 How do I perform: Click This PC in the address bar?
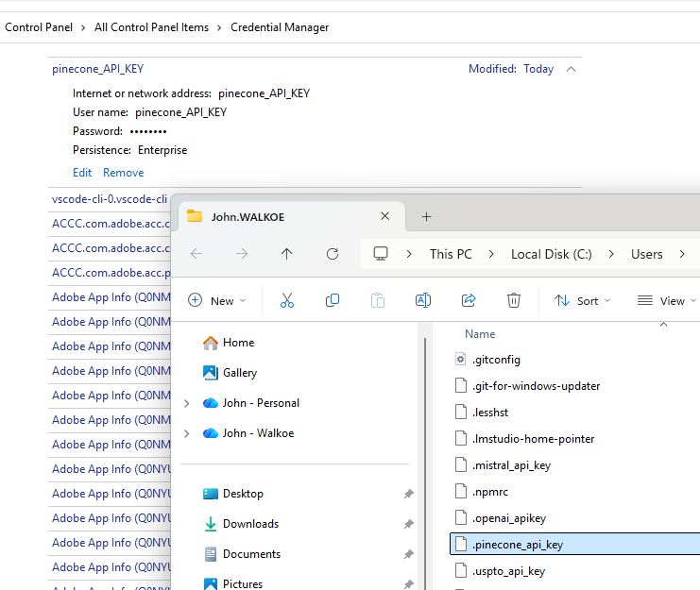(x=451, y=254)
